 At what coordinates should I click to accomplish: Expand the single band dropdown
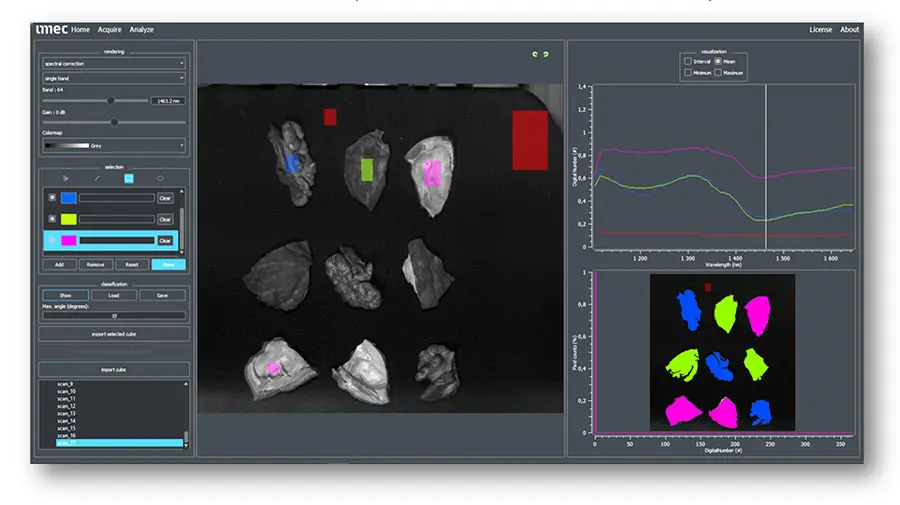[113, 77]
